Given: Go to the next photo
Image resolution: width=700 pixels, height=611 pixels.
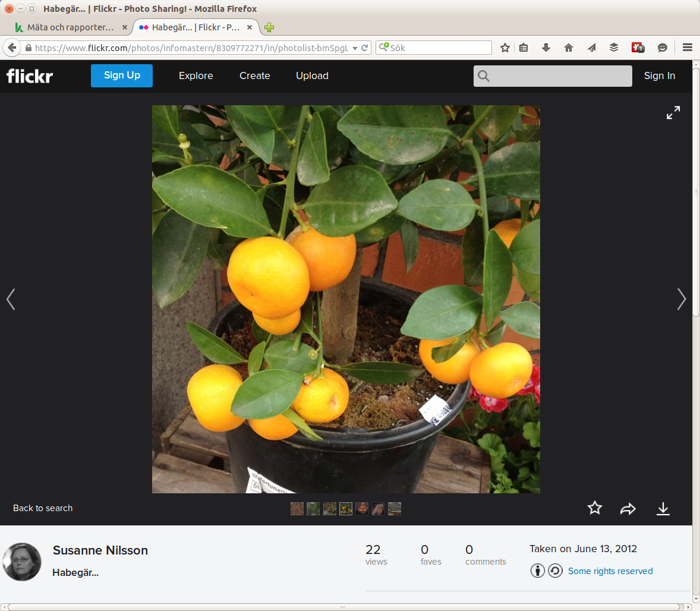Looking at the screenshot, I should click(x=681, y=299).
